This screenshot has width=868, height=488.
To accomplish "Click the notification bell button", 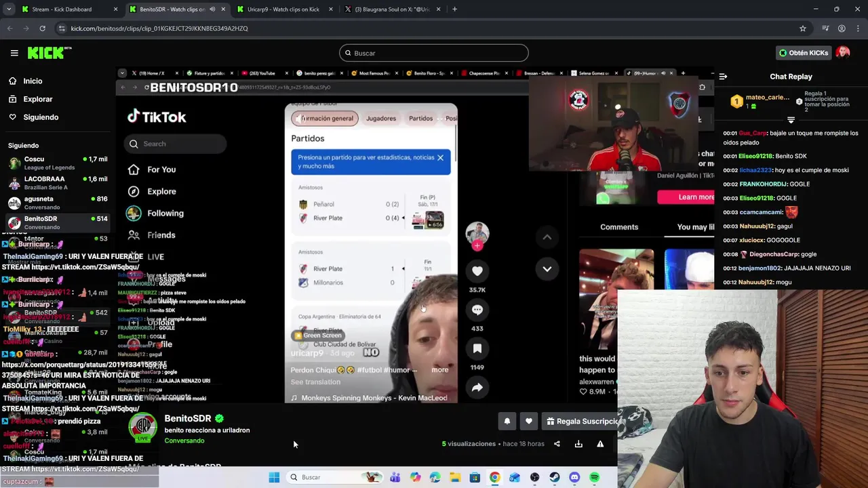I will [x=507, y=421].
